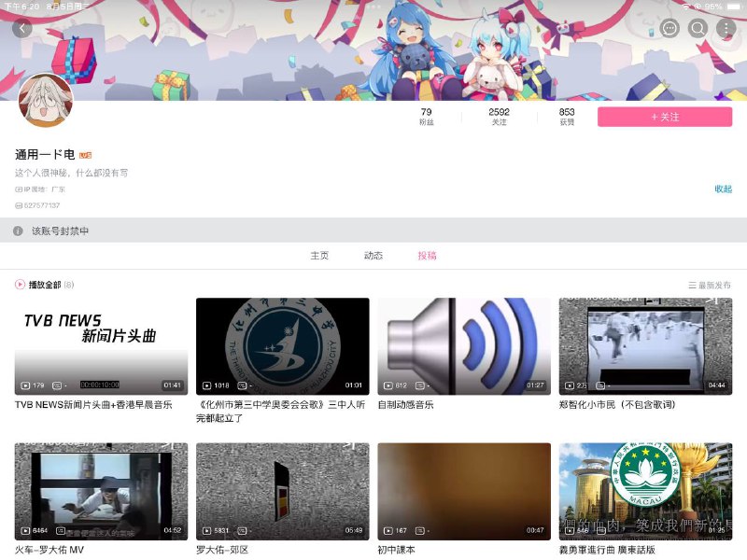Viewport: 747px width, 560px height.
Task: Open the 罗大佑-郊区 video thumbnail
Action: pyautogui.click(x=283, y=492)
